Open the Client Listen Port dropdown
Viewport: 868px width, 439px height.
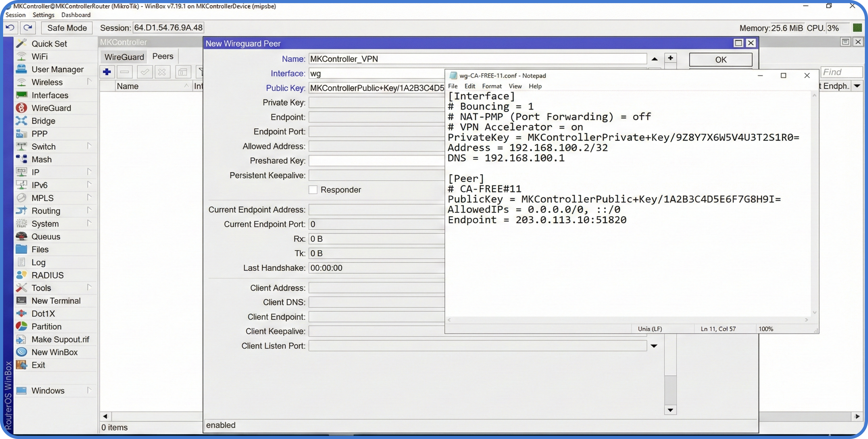click(x=654, y=346)
